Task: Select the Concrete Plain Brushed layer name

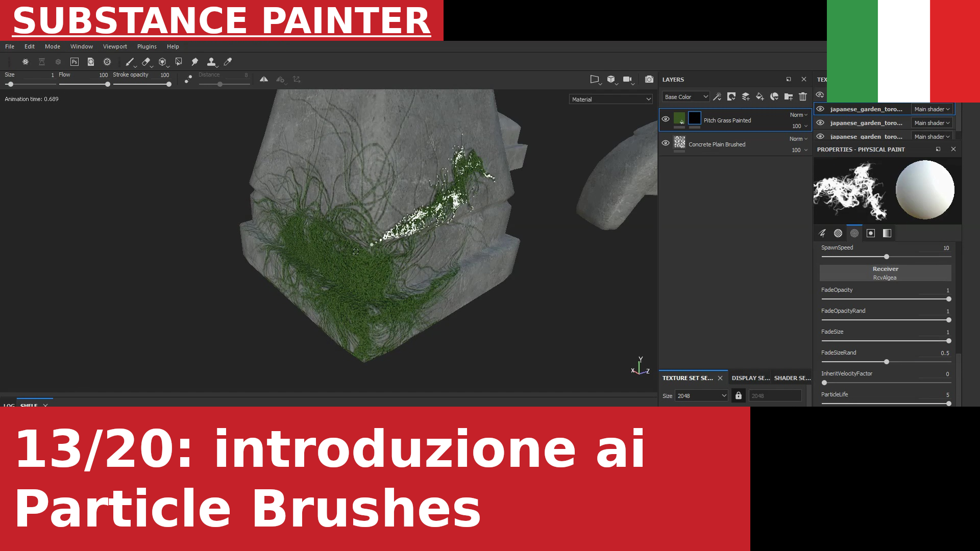Action: [x=717, y=144]
